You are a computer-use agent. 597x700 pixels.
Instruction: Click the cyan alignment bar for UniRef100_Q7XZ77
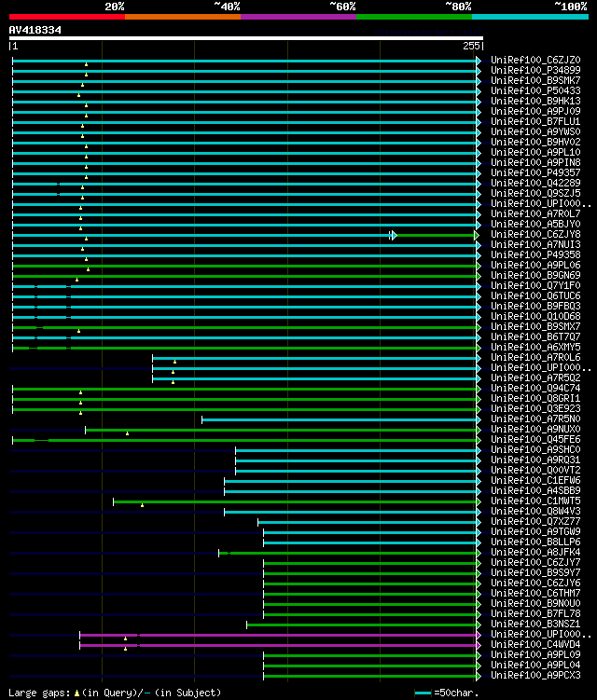click(x=368, y=523)
